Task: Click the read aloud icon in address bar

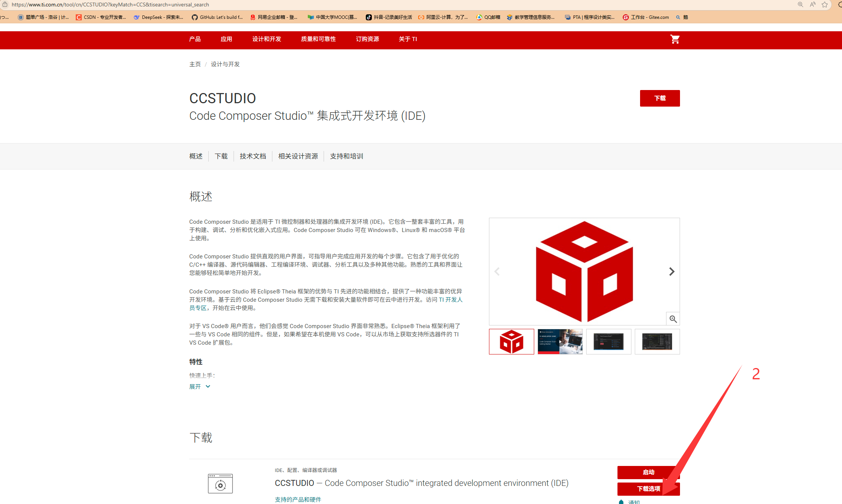Action: (x=813, y=5)
